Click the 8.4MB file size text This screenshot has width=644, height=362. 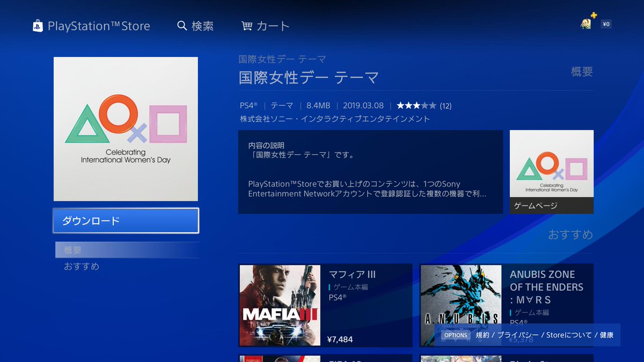[x=318, y=106]
